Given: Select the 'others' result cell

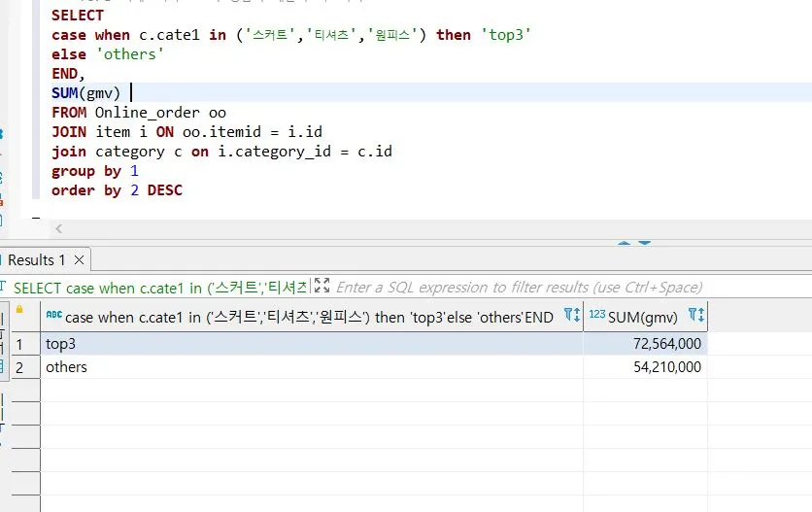Looking at the screenshot, I should [312, 367].
